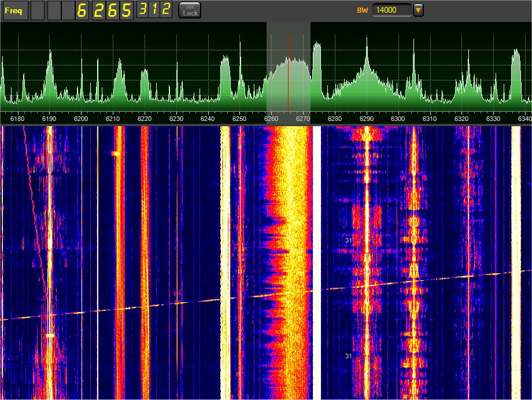
Task: Click the yellow Freq label button
Action: click(x=15, y=10)
